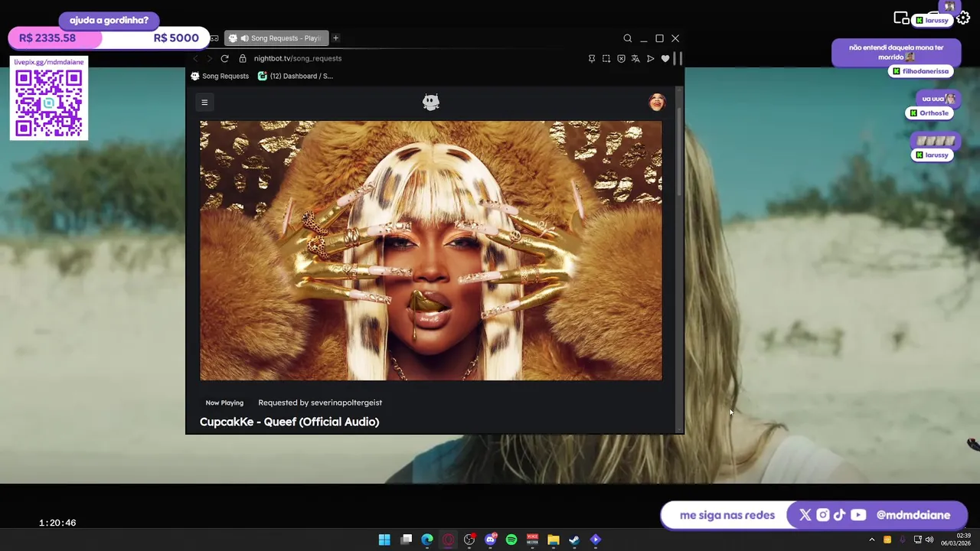
Task: Expand the system tray hidden icons chevron
Action: 871,540
